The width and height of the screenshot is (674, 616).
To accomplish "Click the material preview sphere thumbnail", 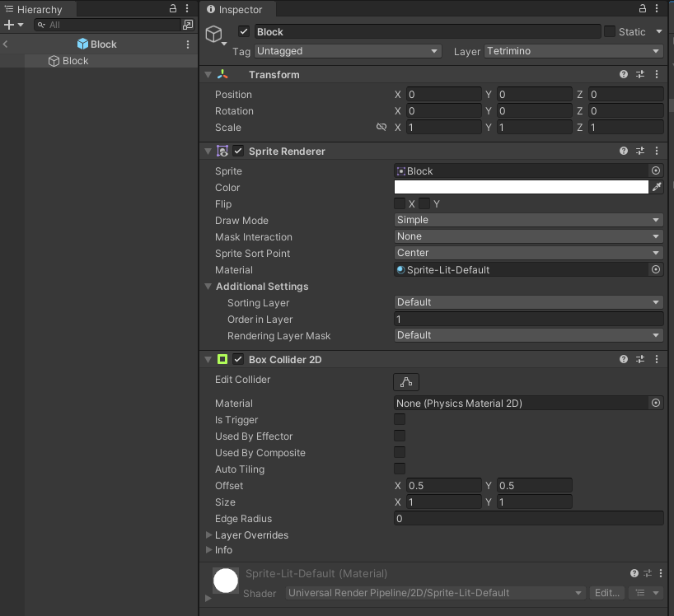I will pyautogui.click(x=226, y=581).
